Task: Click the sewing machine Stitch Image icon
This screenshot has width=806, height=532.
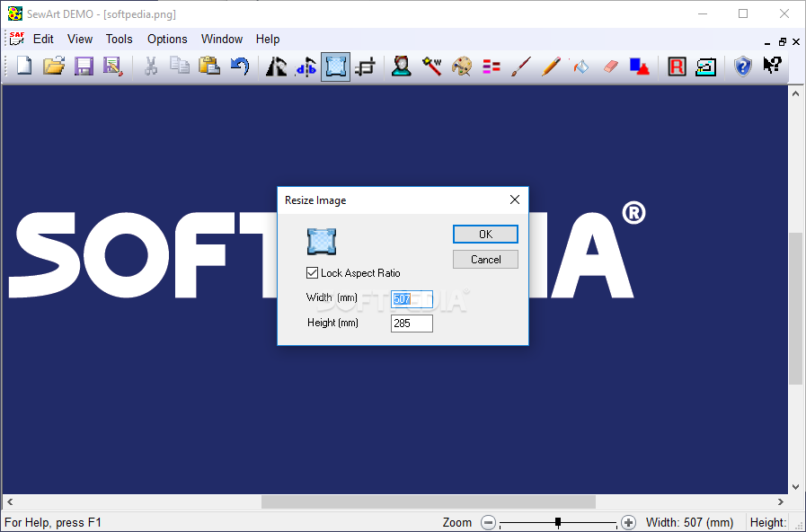Action: [x=705, y=66]
